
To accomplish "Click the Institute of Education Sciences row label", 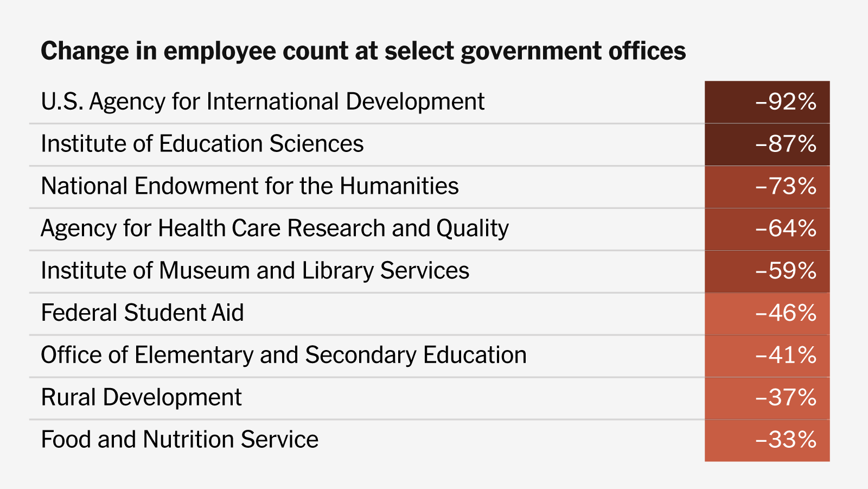I will [202, 144].
